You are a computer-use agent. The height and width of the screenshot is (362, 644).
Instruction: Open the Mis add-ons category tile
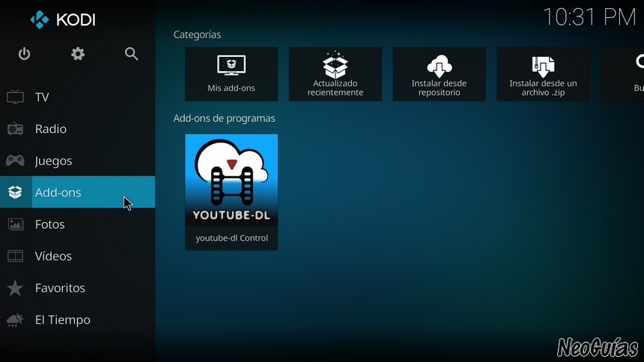click(x=231, y=74)
